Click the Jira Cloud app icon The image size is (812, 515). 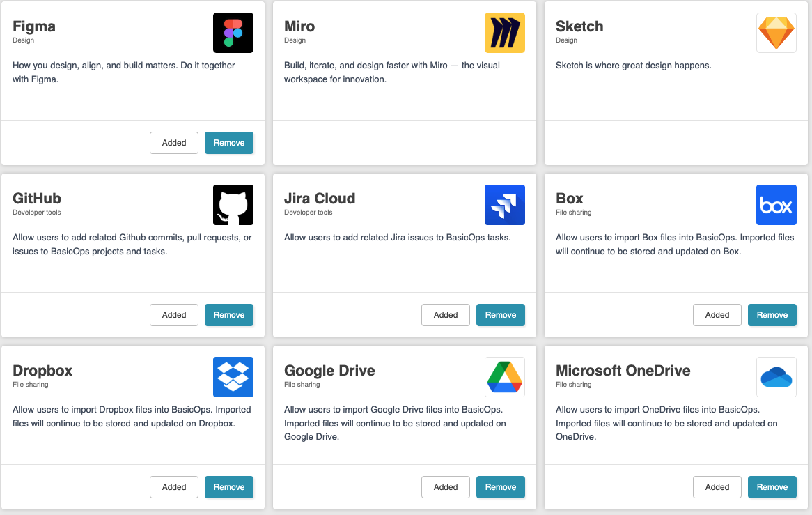click(504, 204)
